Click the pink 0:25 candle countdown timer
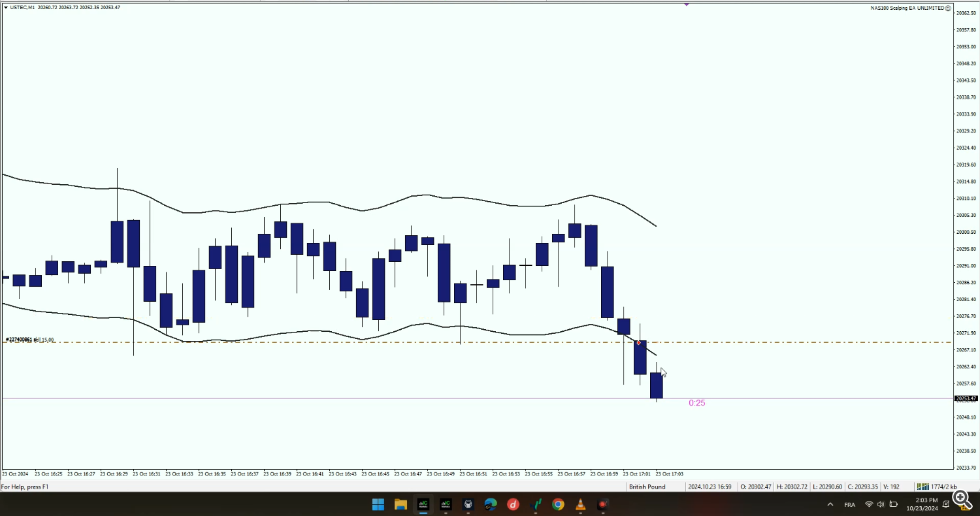This screenshot has width=980, height=516. click(x=697, y=403)
